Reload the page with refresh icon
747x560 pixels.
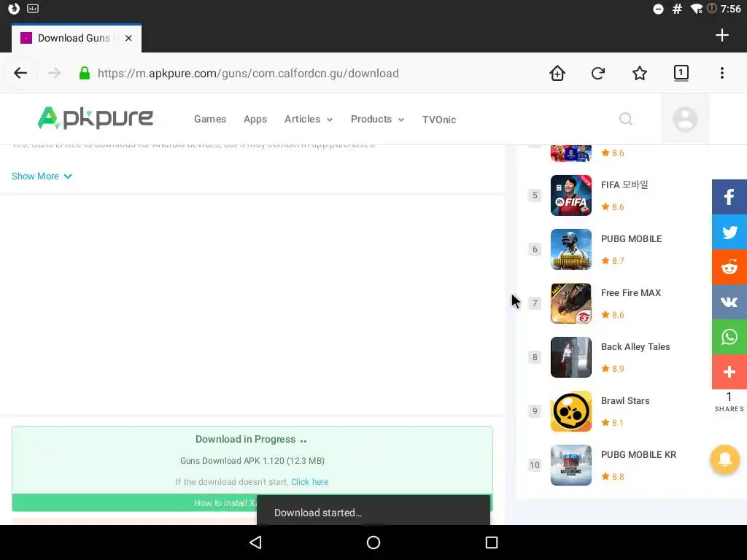pos(598,73)
